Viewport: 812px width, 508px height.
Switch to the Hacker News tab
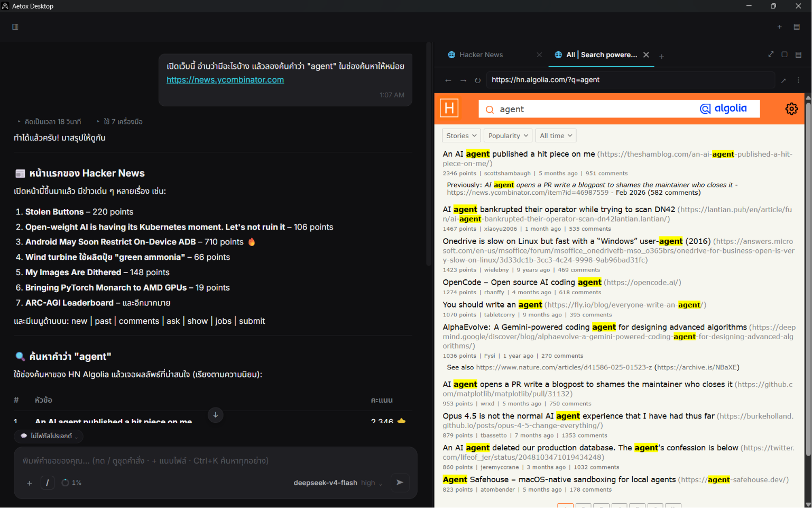click(481, 55)
